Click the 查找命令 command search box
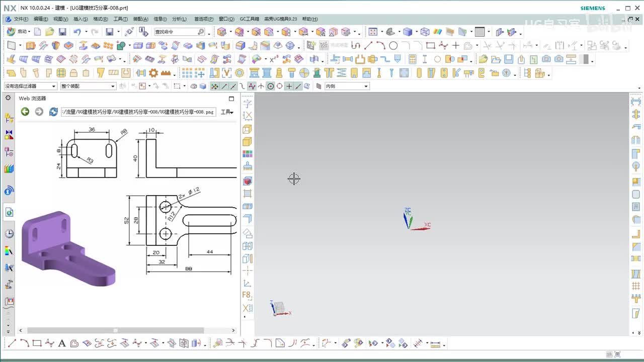The image size is (644, 362). 179,32
